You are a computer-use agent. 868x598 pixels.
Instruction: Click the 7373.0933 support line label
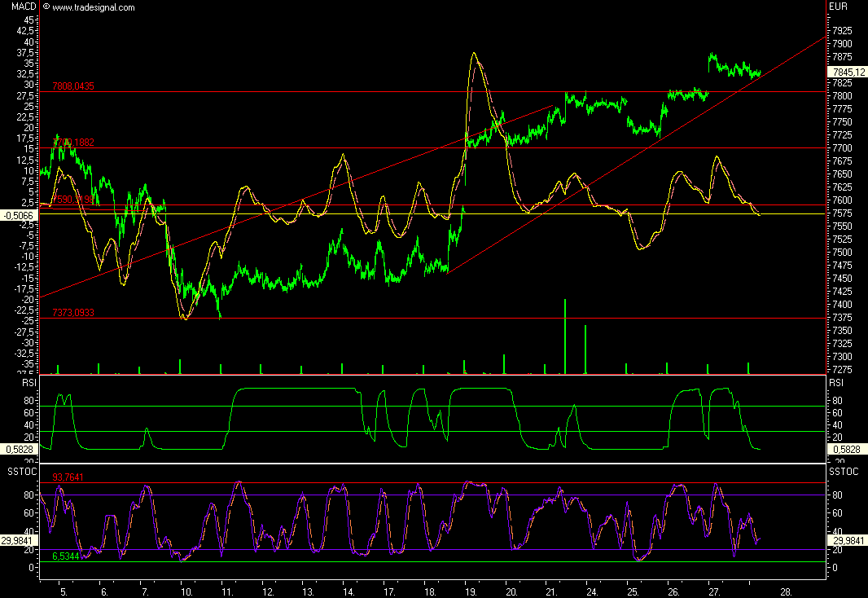pos(73,313)
